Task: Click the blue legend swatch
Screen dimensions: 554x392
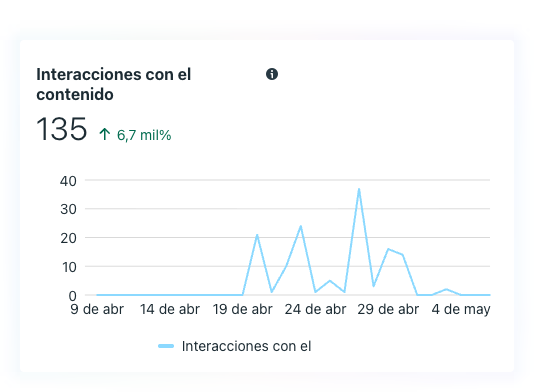Action: click(166, 346)
